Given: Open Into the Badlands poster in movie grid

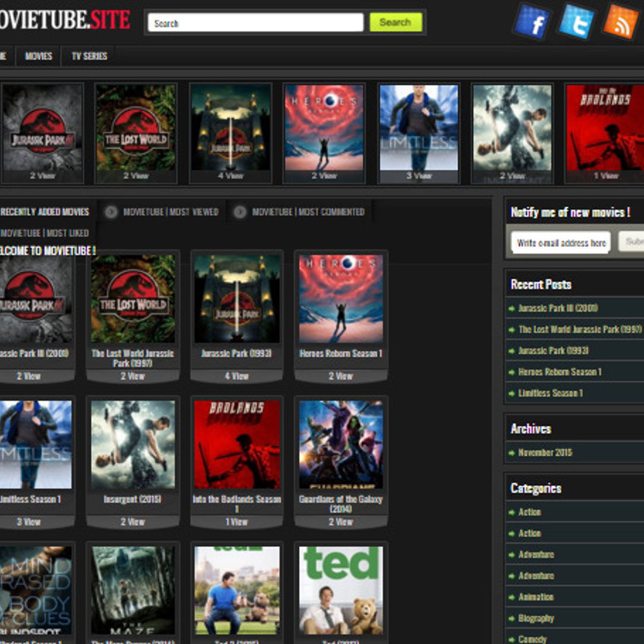Looking at the screenshot, I should [237, 445].
